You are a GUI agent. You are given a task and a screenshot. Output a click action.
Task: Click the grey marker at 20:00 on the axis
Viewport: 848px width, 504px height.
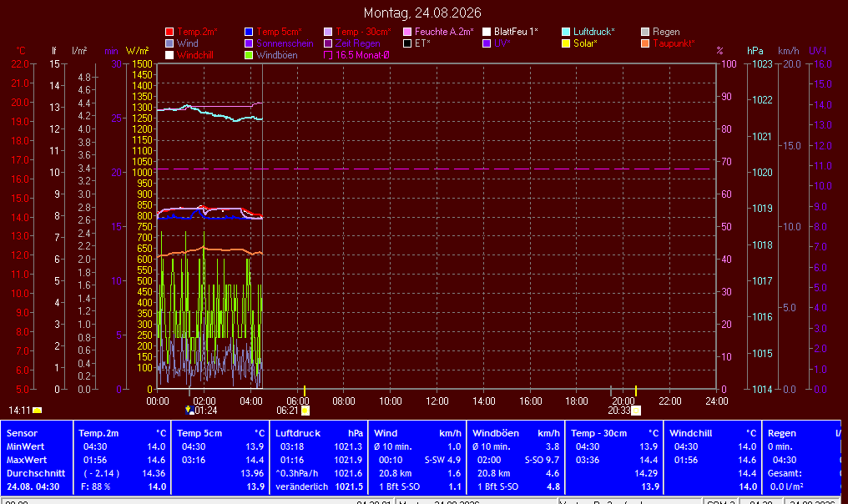(611, 391)
